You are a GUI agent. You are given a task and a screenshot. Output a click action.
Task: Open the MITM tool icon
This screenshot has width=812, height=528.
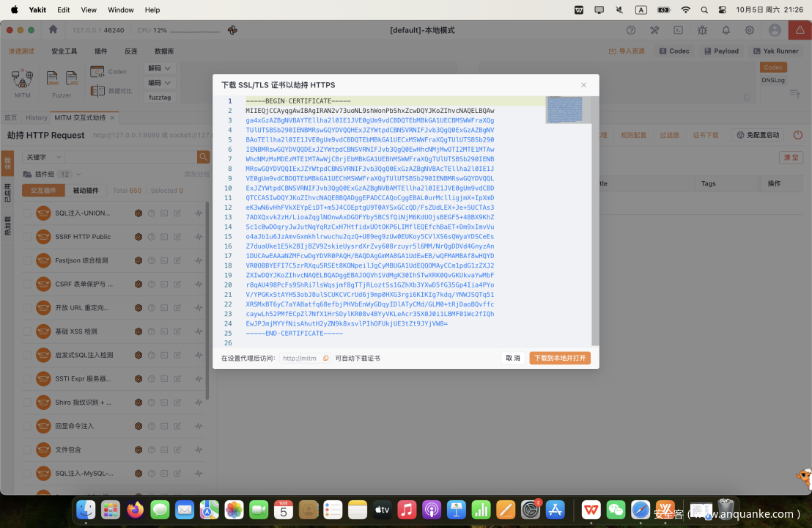(22, 78)
